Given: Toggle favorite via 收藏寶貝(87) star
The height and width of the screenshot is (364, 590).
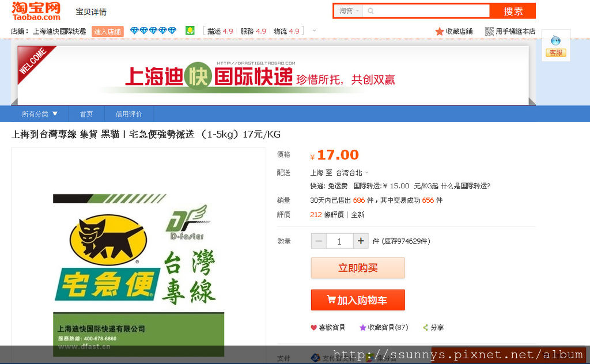Looking at the screenshot, I should (x=364, y=328).
